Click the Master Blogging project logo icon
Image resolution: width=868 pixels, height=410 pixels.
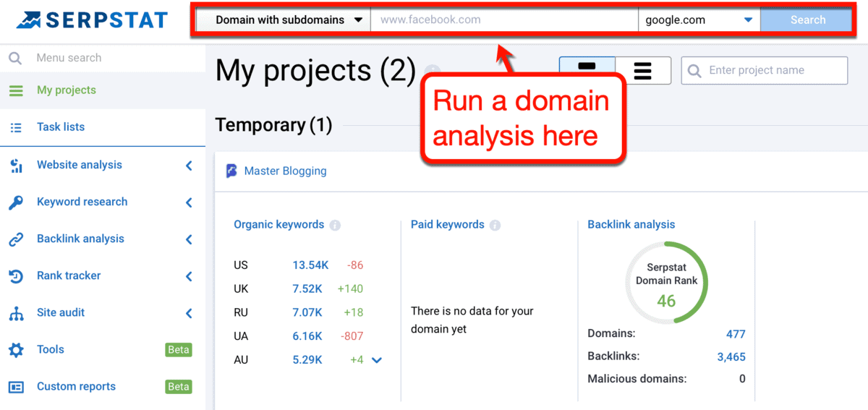pos(231,171)
